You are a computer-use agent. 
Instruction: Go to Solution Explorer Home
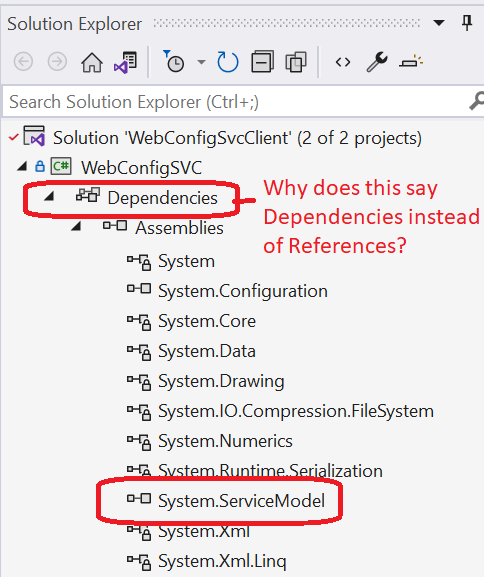(x=92, y=62)
